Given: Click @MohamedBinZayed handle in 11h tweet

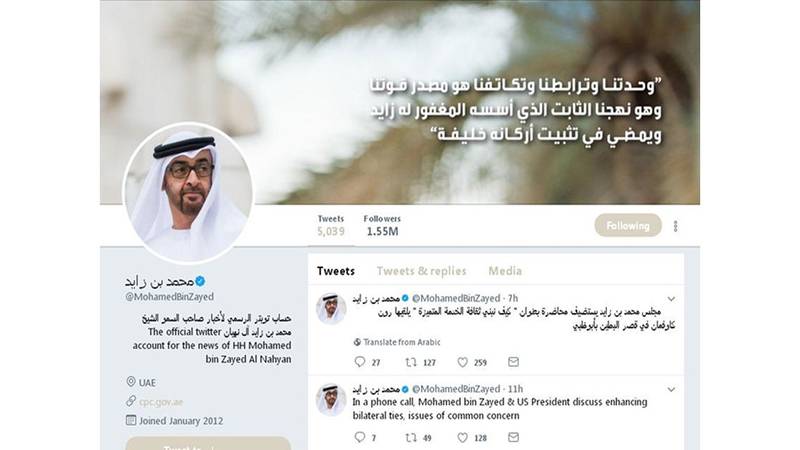Looking at the screenshot, I should click(456, 389).
